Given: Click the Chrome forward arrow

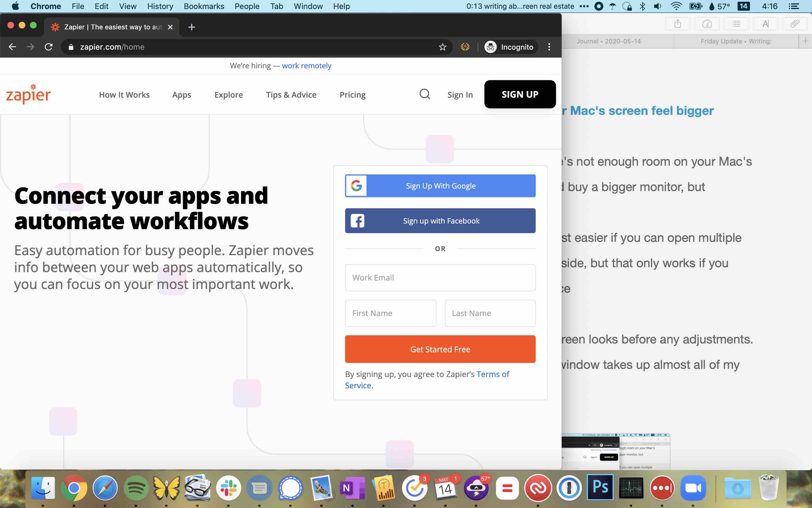Looking at the screenshot, I should click(x=30, y=47).
